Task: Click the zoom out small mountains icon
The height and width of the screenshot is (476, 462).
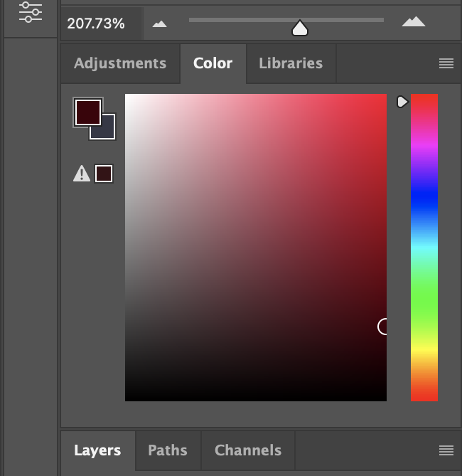Action: 160,23
